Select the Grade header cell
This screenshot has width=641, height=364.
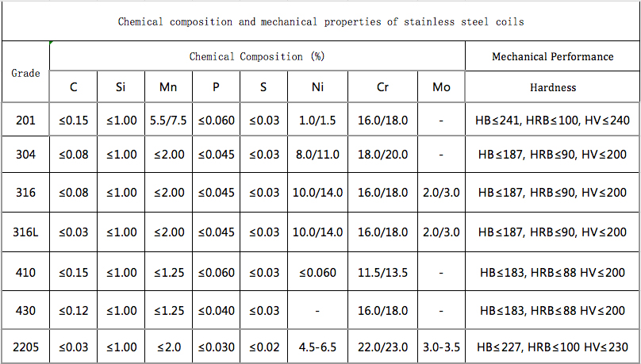click(25, 72)
